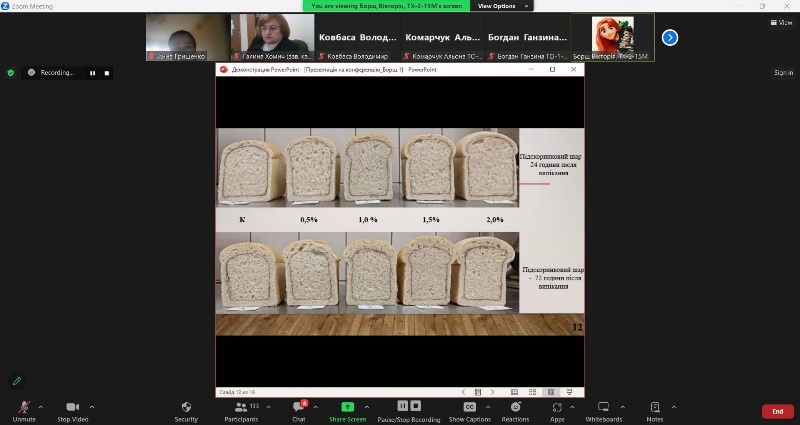The width and height of the screenshot is (800, 425).
Task: Select Комарчук Альона participant tile
Action: (442, 37)
